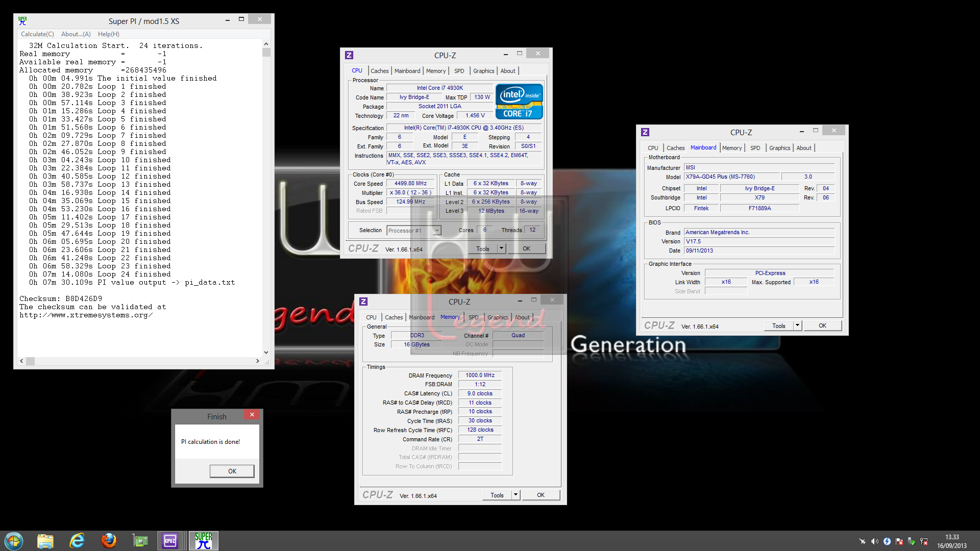Click OK in Memory CPU-Z window

[541, 495]
